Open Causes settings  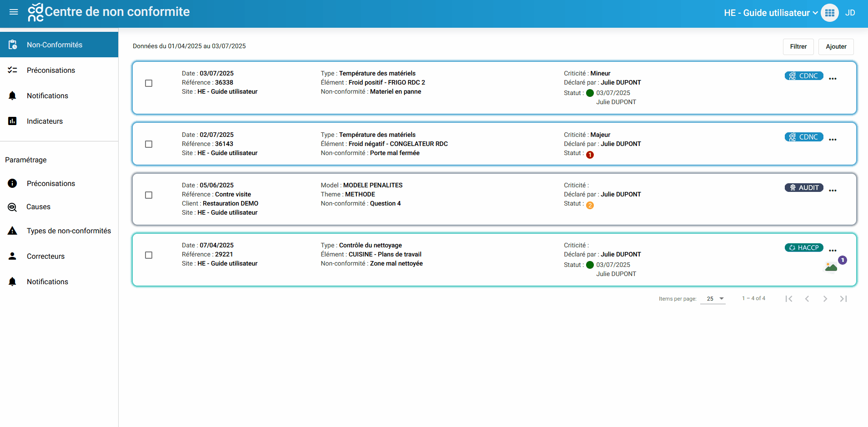pos(59,207)
